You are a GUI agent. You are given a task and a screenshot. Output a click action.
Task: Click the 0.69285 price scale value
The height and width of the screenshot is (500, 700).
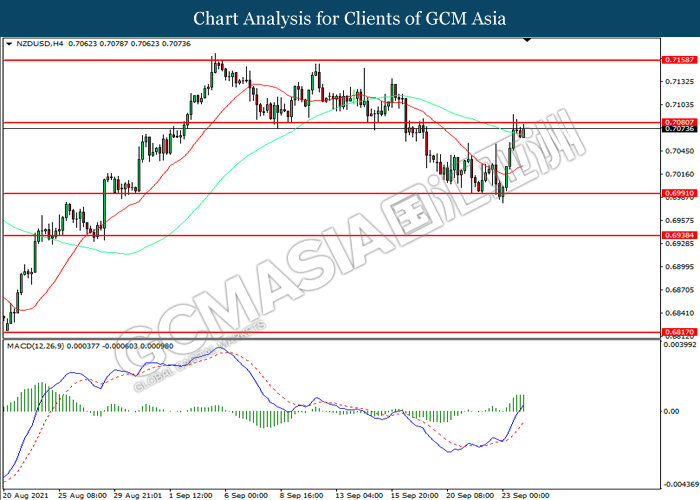pos(679,244)
